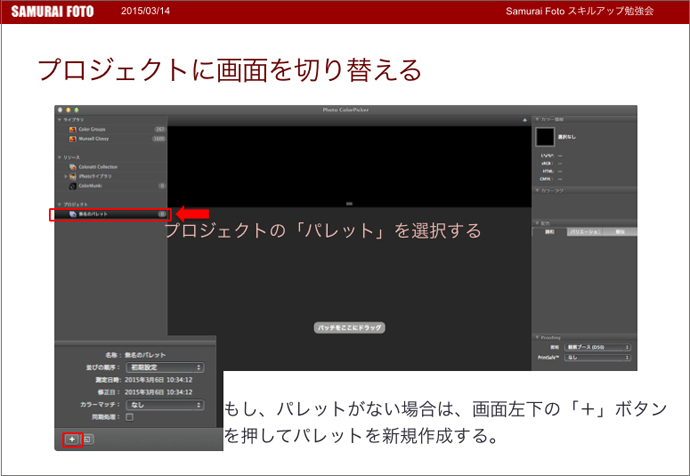Click the divider handle below the black canvas
690x476 pixels.
point(349,204)
